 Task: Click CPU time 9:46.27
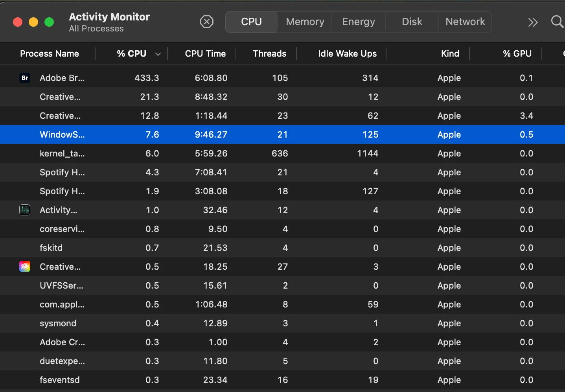pos(211,134)
